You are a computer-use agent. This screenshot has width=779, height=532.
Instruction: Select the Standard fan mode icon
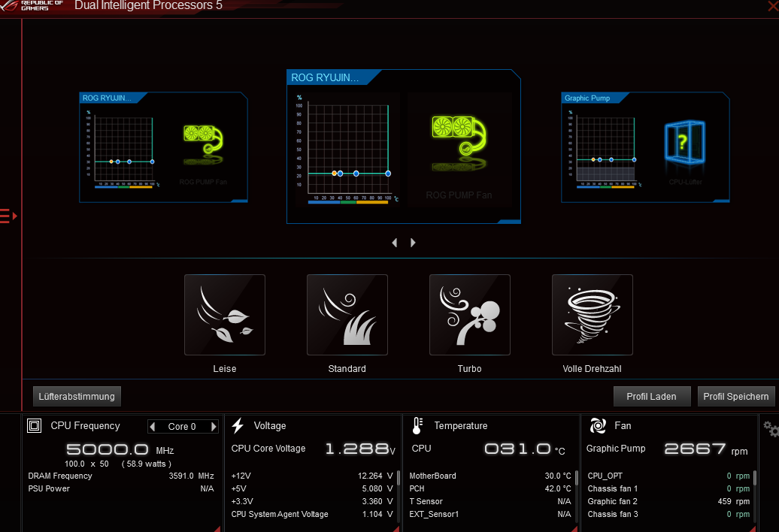pyautogui.click(x=347, y=315)
